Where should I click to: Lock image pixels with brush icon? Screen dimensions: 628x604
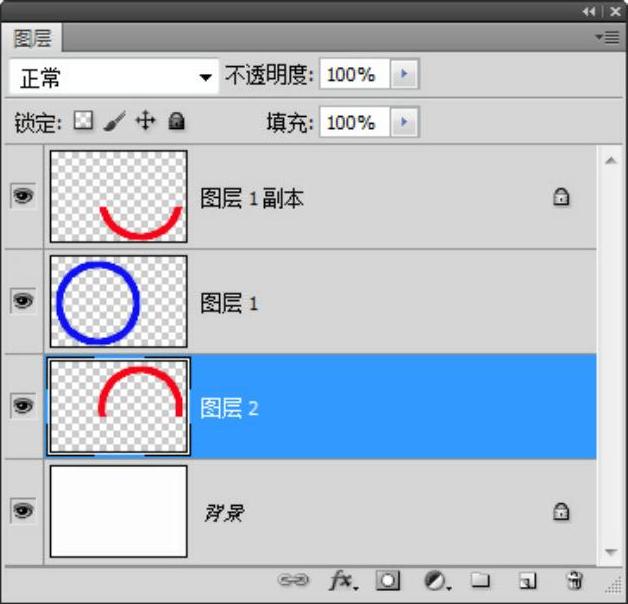[x=114, y=122]
